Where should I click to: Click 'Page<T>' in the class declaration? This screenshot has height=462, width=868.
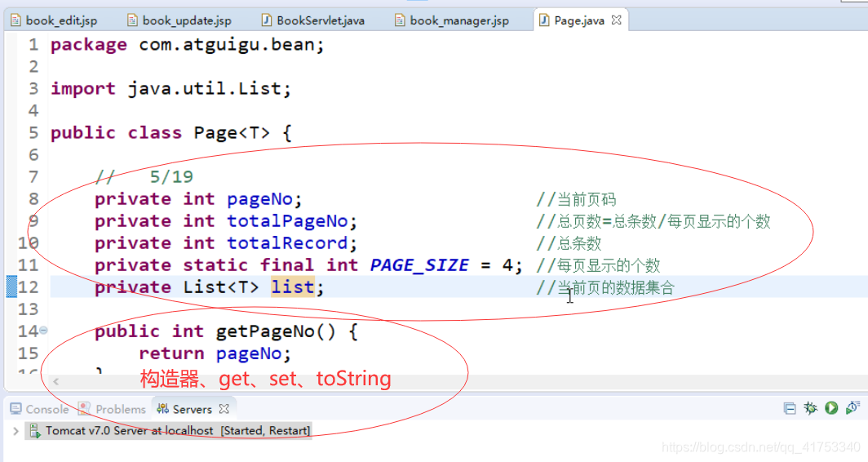(x=232, y=133)
